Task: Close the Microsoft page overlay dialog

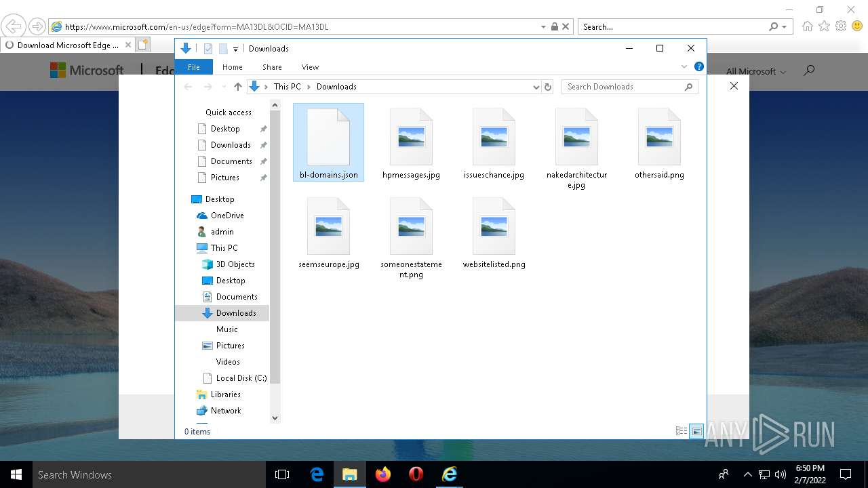Action: tap(734, 86)
